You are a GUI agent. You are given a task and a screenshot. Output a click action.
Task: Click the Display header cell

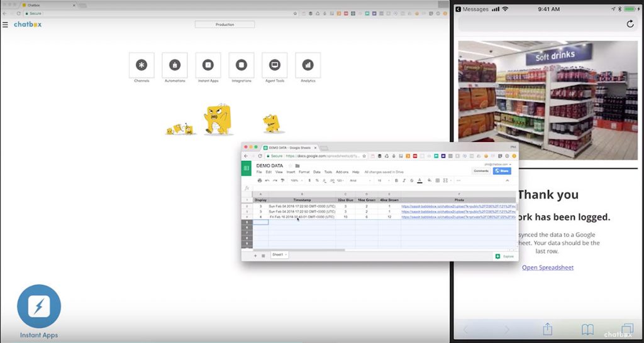tap(260, 200)
